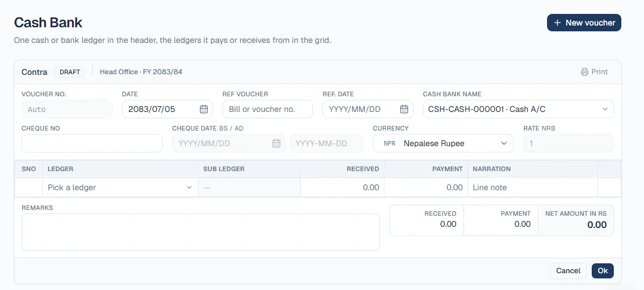Open the Cash Bank Name dropdown
644x290 pixels.
[519, 109]
